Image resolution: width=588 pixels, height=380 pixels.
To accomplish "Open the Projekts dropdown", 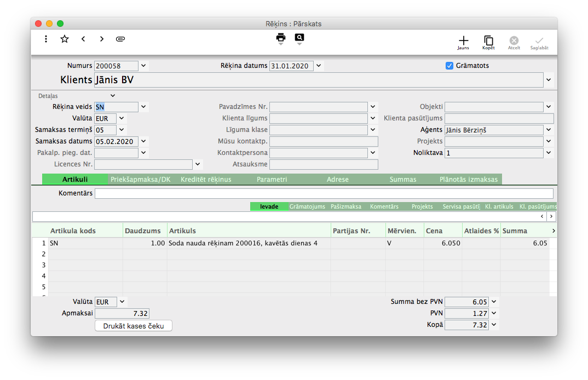I will point(549,141).
